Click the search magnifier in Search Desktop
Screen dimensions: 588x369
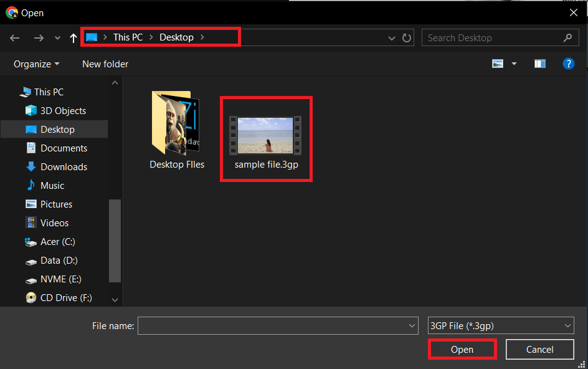567,37
